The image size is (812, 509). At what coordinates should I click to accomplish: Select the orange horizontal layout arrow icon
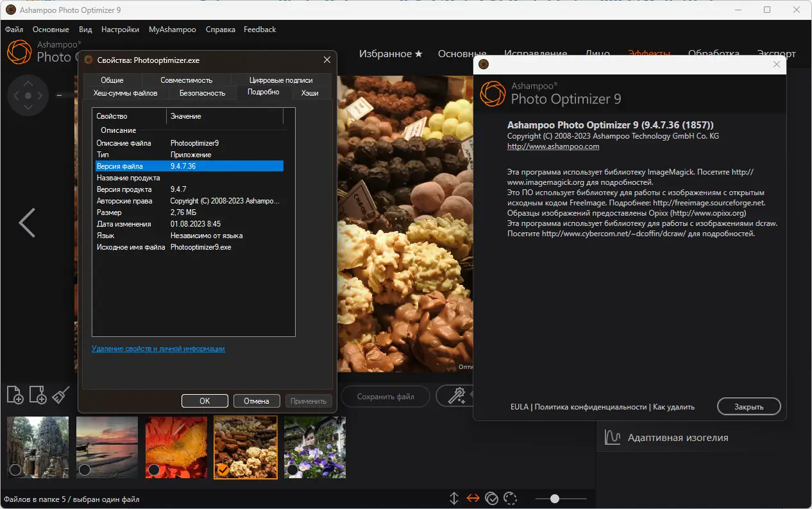click(x=473, y=499)
